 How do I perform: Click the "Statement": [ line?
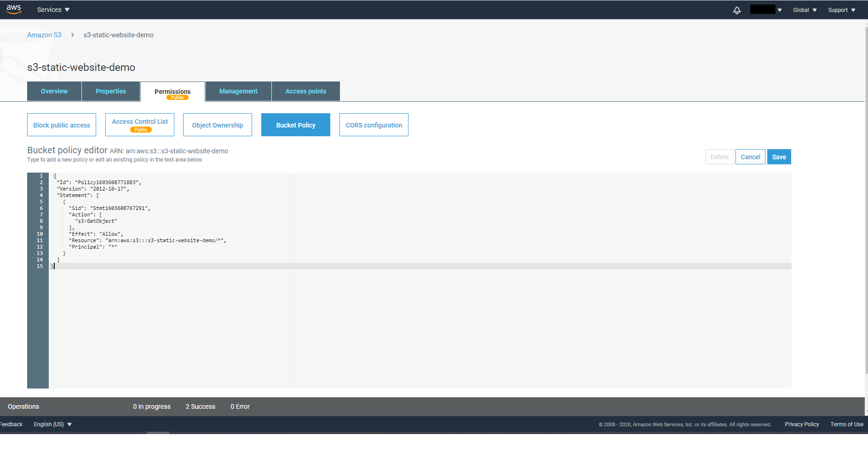click(78, 195)
